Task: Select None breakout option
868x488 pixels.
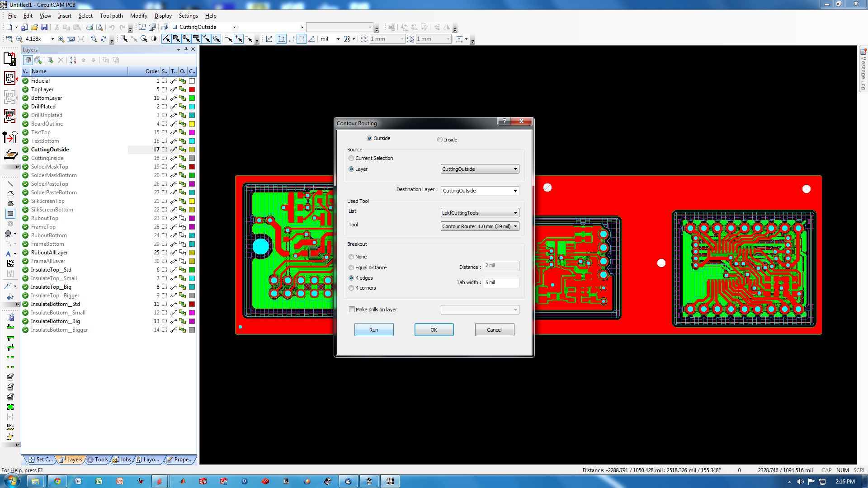Action: [x=351, y=257]
